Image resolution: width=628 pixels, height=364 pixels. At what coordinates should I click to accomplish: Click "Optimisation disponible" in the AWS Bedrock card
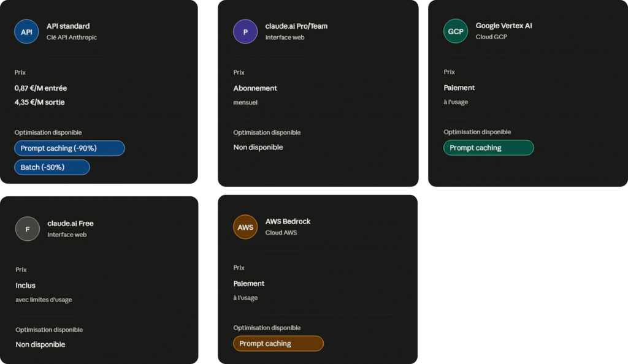[267, 328]
